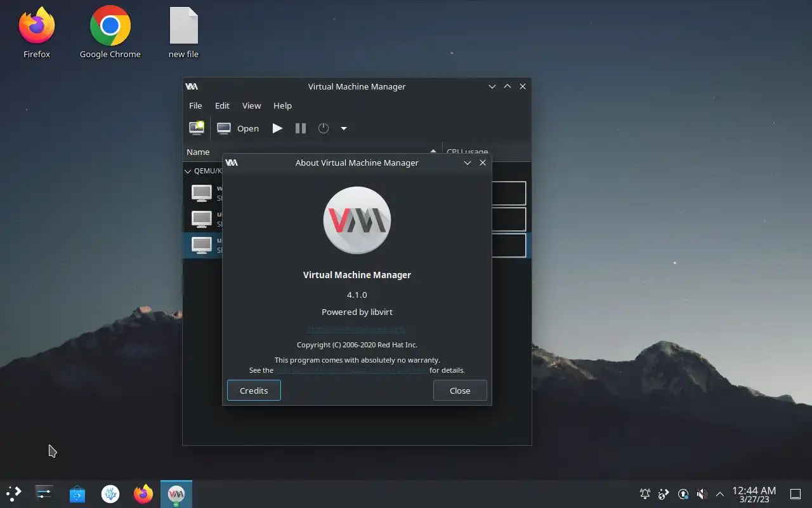Select the second virtual machine monitor icon
Image resolution: width=812 pixels, height=508 pixels.
coord(202,219)
